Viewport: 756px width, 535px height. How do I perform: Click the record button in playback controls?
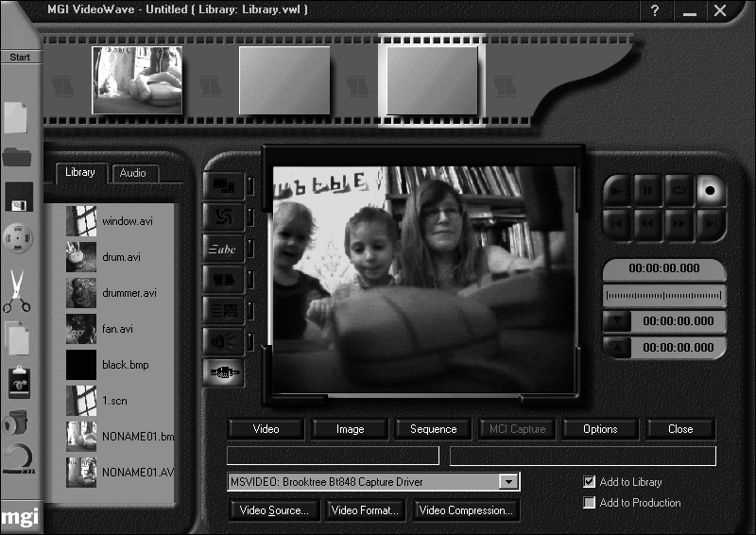(710, 191)
